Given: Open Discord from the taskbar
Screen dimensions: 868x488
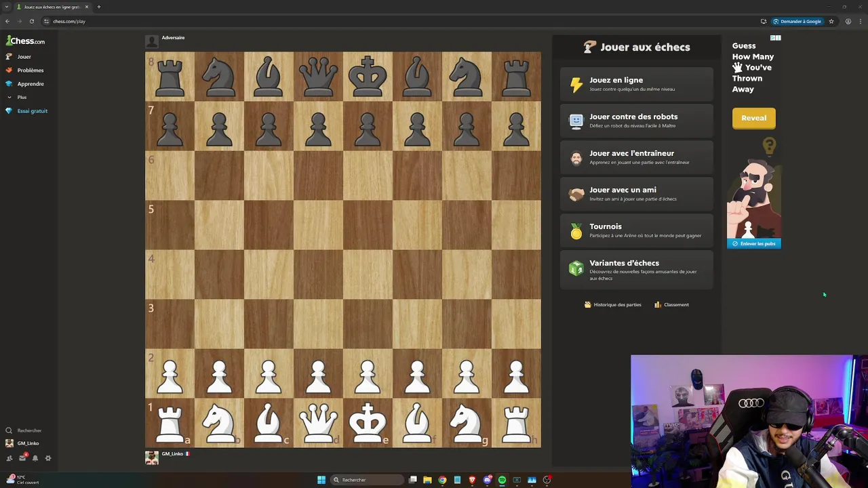Looking at the screenshot, I should tap(487, 480).
